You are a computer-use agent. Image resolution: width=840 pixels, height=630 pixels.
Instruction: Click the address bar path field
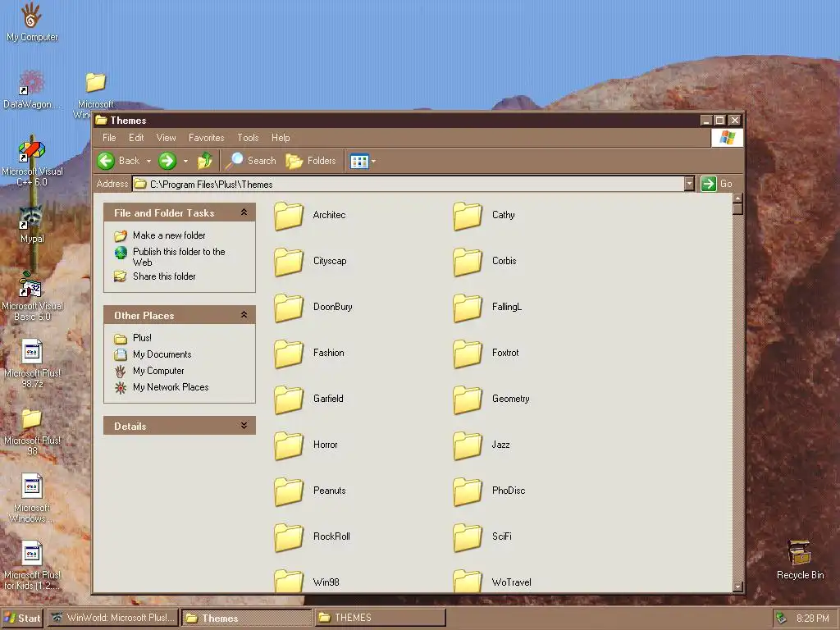pyautogui.click(x=407, y=185)
